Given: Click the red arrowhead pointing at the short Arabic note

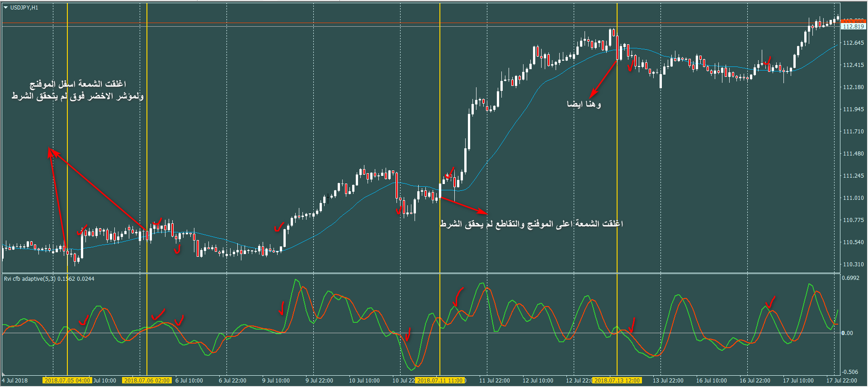Looking at the screenshot, I should point(593,94).
